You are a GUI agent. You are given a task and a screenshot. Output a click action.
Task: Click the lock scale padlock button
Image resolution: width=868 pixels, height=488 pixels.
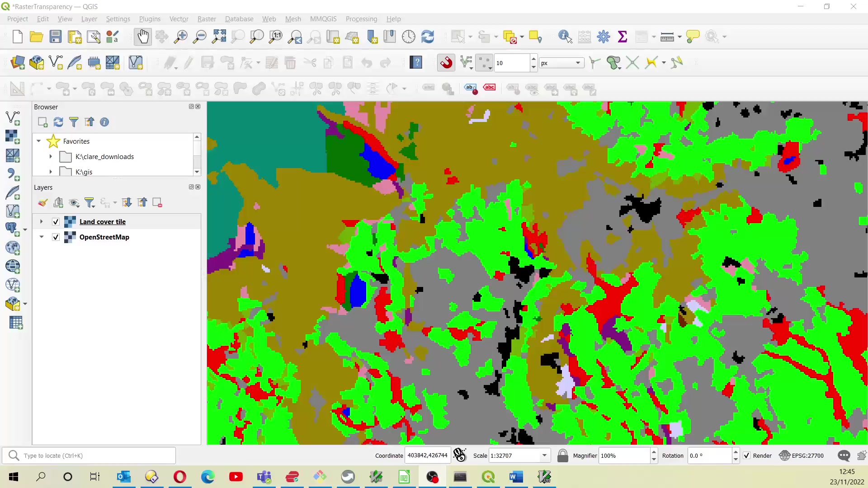point(562,455)
